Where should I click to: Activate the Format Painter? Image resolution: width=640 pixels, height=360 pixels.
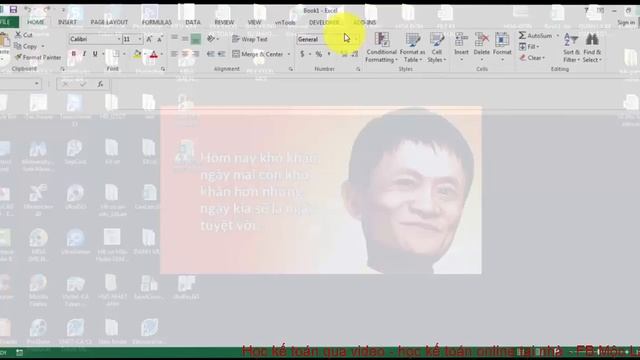(38, 58)
